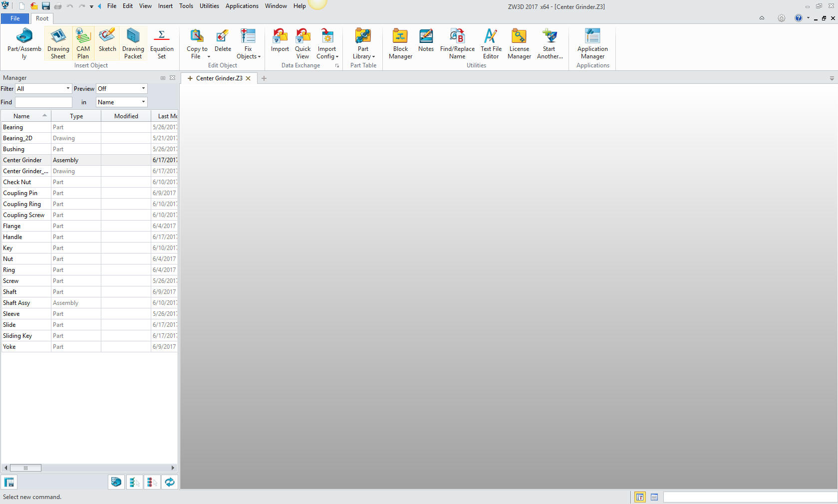The image size is (838, 504).
Task: Open the Quick View tool
Action: click(302, 44)
